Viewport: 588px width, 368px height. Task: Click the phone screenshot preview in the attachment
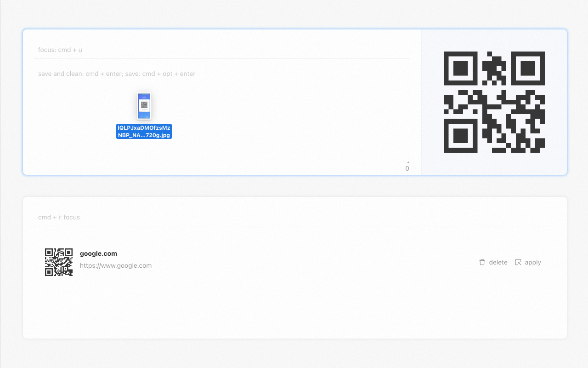coord(144,106)
